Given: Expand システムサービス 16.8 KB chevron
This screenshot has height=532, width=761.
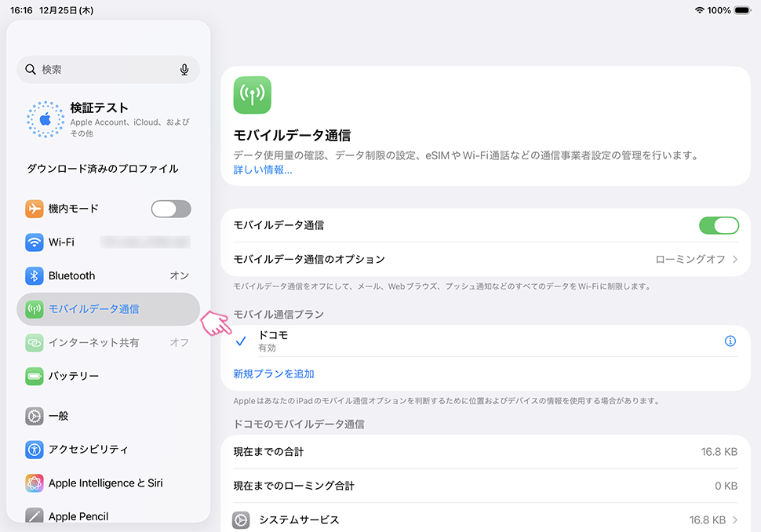Looking at the screenshot, I should (x=735, y=520).
